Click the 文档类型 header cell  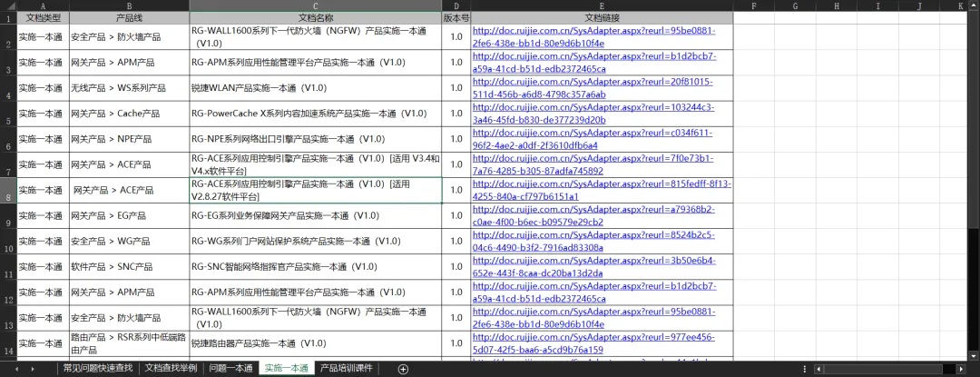pyautogui.click(x=43, y=18)
